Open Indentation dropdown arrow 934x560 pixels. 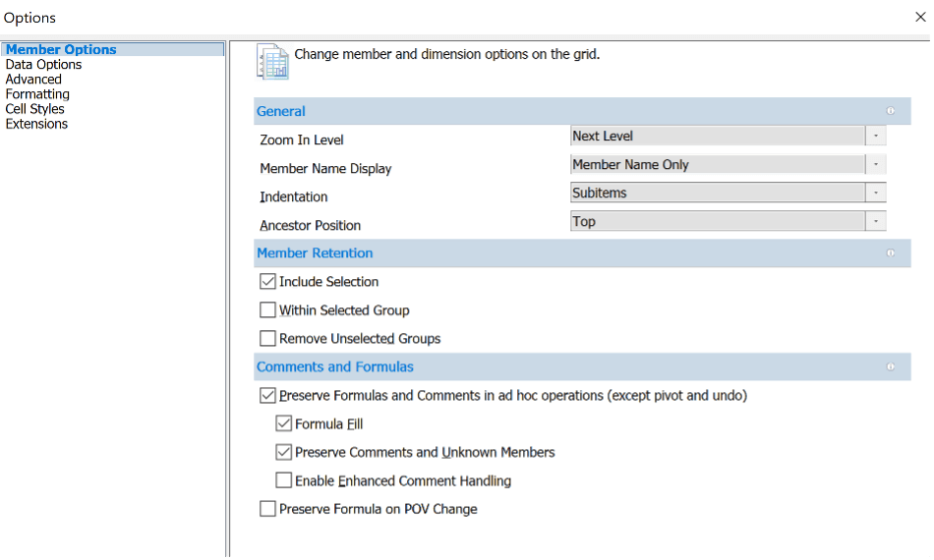876,193
